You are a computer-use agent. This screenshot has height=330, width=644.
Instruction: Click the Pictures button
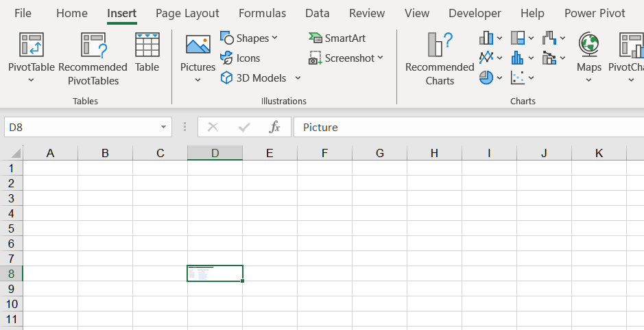(x=198, y=54)
